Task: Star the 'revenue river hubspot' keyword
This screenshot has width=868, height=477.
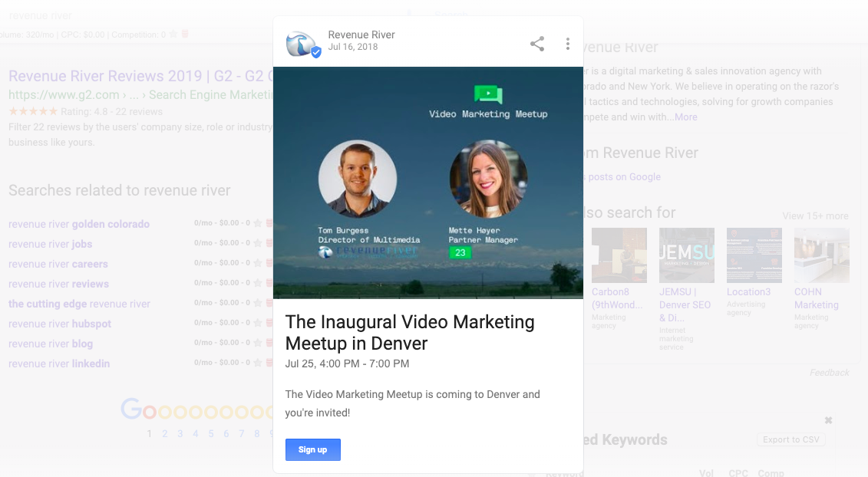Action: 257,323
